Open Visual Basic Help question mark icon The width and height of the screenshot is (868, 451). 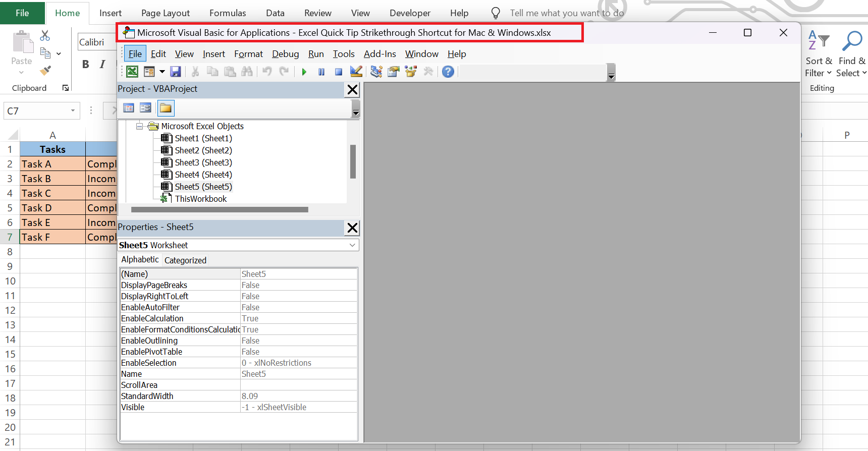pos(448,72)
